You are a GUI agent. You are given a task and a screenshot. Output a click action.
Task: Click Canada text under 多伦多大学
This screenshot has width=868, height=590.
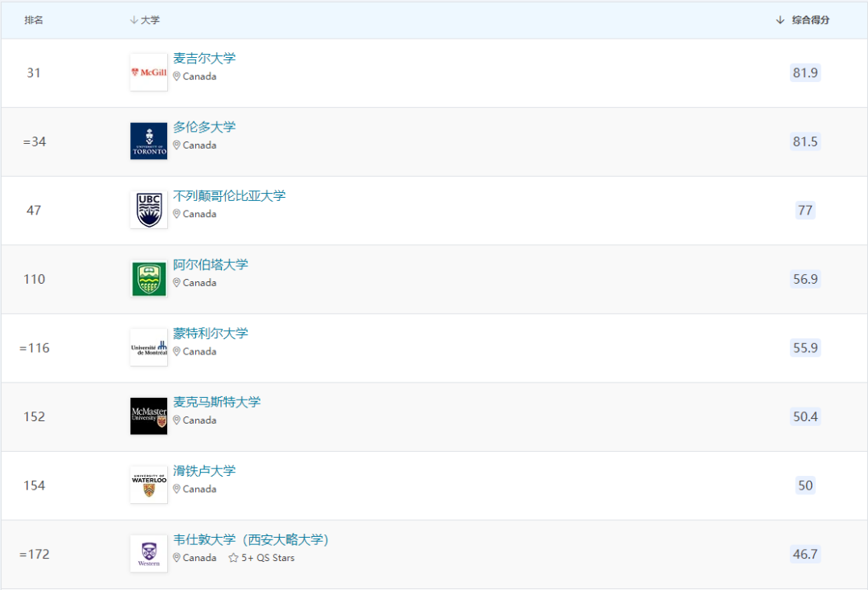point(200,145)
